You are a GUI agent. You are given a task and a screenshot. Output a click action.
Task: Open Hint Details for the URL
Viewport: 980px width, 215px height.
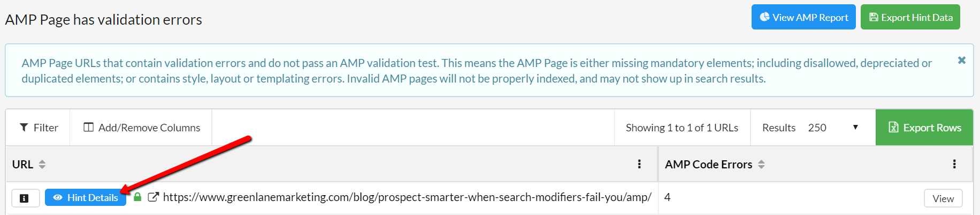(x=86, y=198)
